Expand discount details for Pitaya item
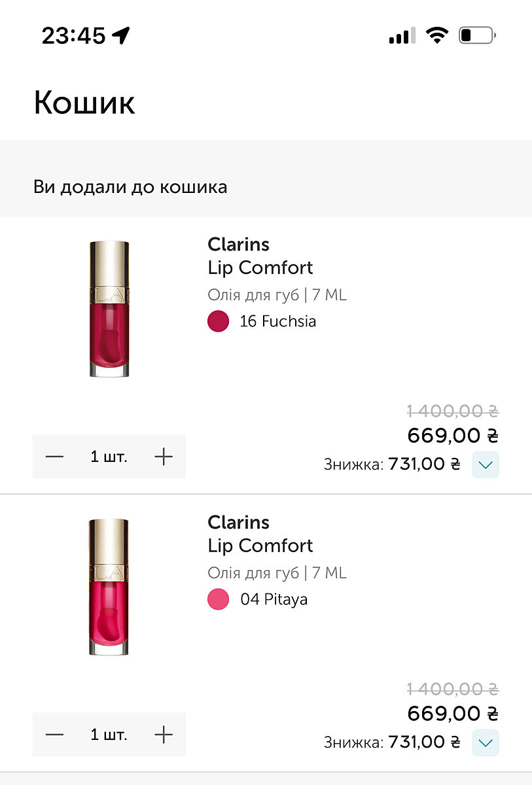 (486, 742)
